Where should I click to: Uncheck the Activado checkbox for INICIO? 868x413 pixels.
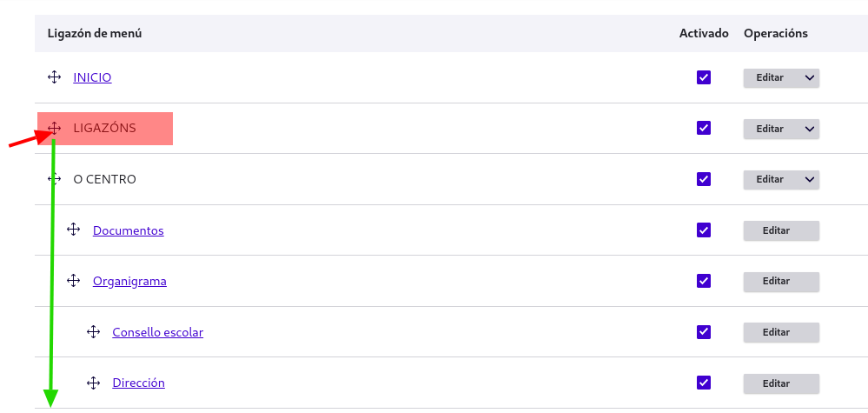[x=704, y=77]
